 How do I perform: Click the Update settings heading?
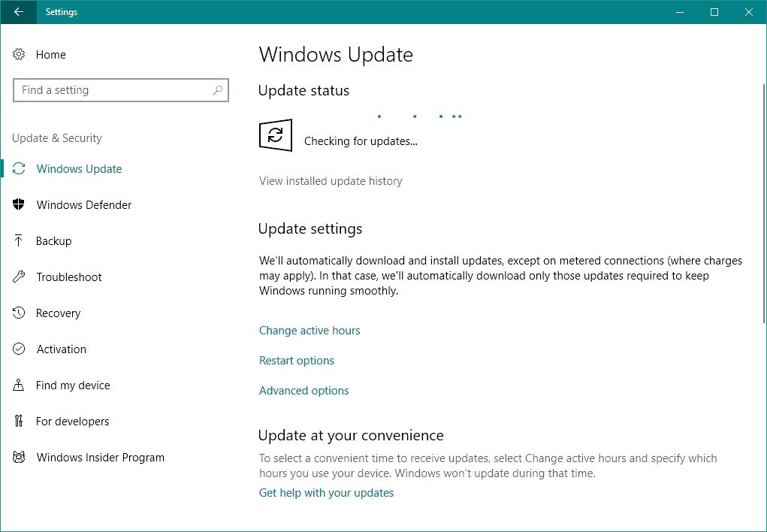[x=310, y=229]
